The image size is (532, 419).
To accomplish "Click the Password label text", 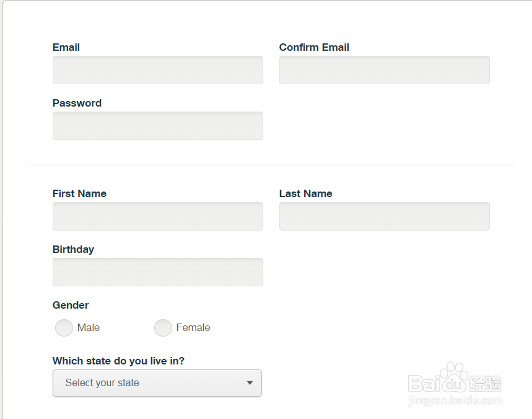I will [x=77, y=103].
